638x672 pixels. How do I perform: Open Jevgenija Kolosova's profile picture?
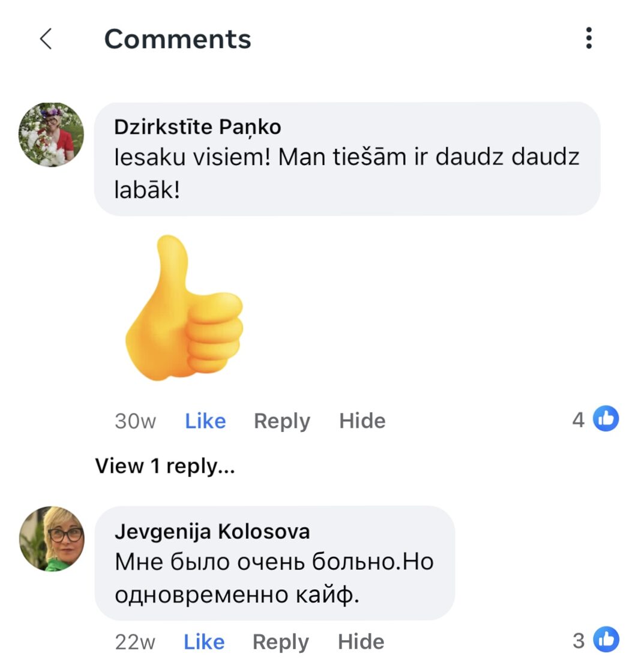pyautogui.click(x=52, y=538)
